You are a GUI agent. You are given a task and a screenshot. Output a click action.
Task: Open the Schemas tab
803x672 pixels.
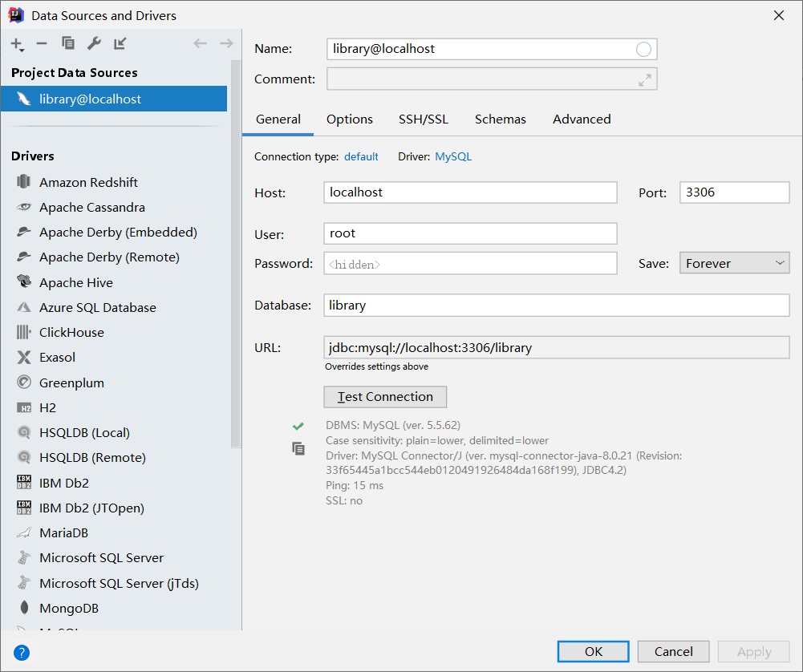click(x=501, y=119)
